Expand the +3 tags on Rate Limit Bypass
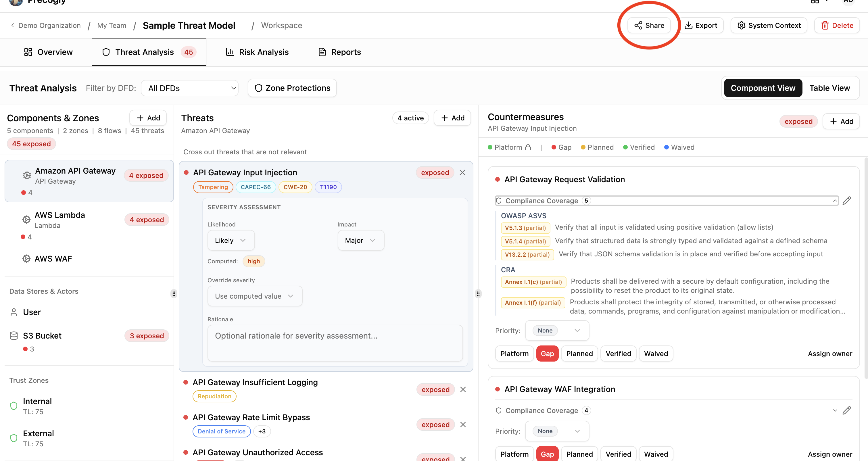 (262, 431)
